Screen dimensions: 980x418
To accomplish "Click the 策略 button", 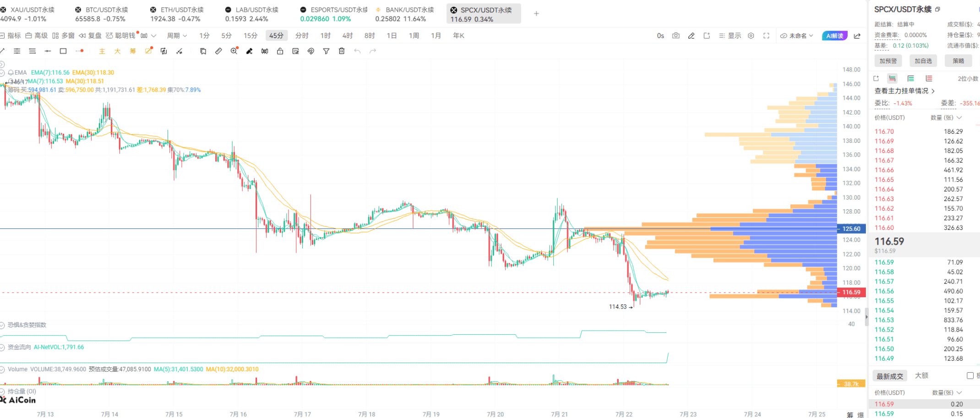I will (958, 61).
